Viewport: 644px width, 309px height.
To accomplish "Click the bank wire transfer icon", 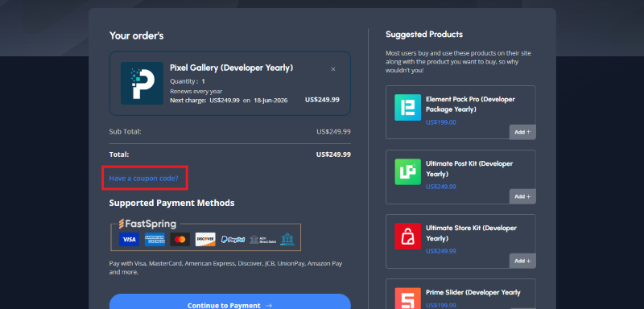I will [x=287, y=239].
